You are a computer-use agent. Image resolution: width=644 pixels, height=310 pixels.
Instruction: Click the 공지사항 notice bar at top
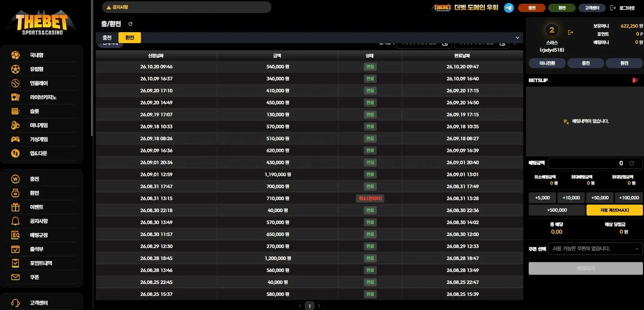pyautogui.click(x=186, y=7)
